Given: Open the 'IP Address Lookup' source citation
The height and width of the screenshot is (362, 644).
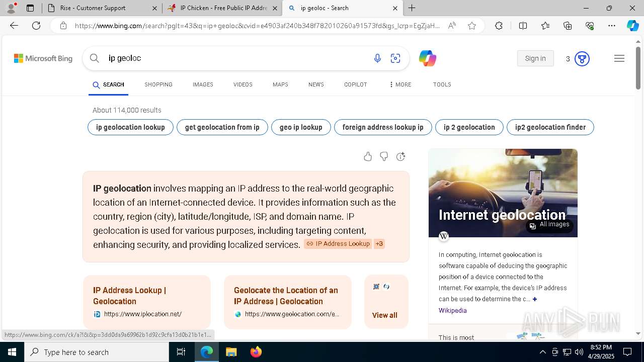Looking at the screenshot, I should [x=338, y=244].
